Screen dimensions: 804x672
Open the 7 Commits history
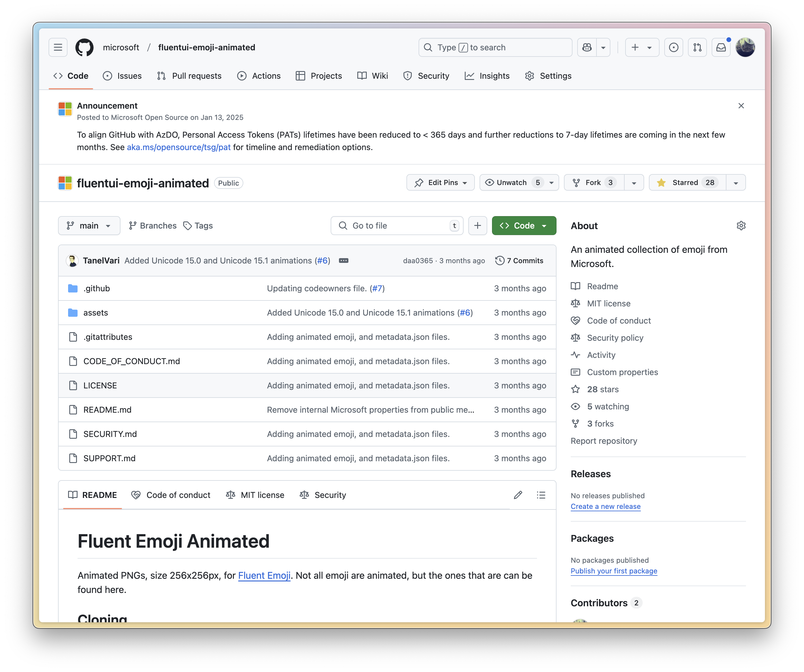[519, 261]
